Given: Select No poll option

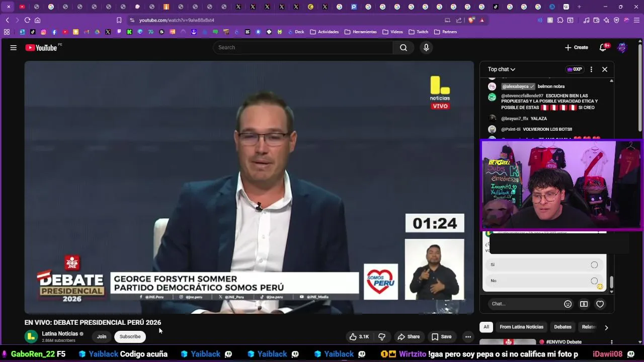Looking at the screenshot, I should [x=544, y=281].
